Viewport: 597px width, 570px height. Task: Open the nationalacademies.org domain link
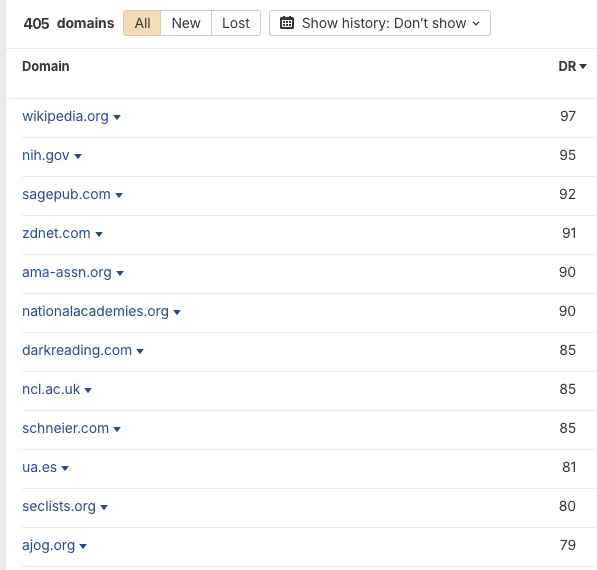95,311
